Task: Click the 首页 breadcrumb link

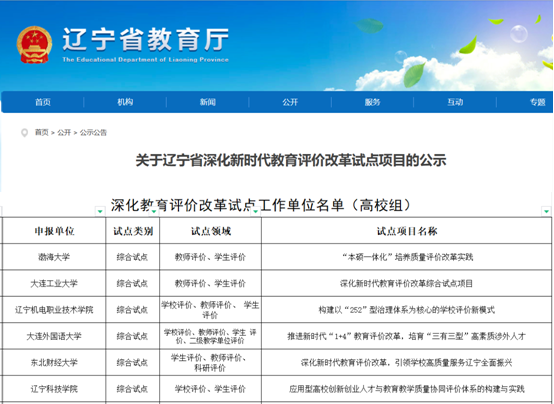Action: (41, 133)
